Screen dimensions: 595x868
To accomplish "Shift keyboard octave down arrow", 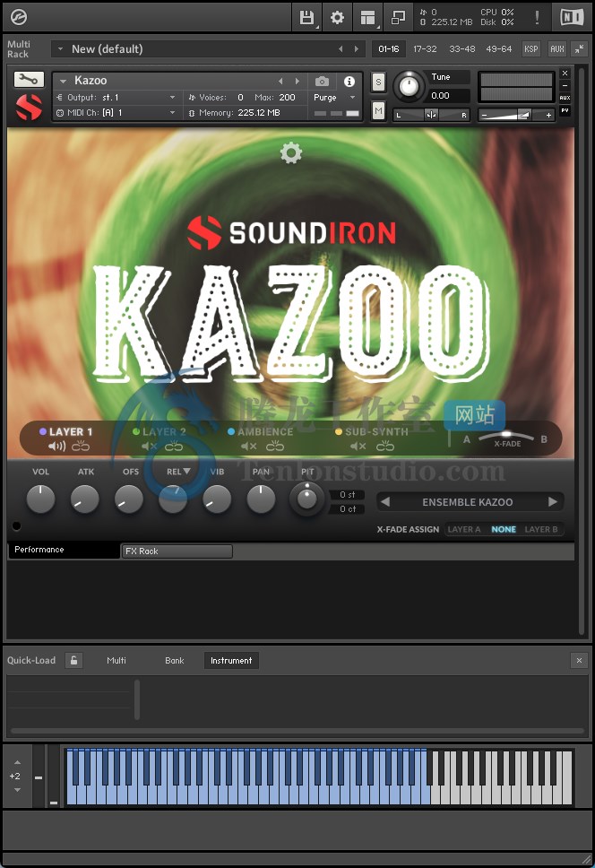I will 17,790.
